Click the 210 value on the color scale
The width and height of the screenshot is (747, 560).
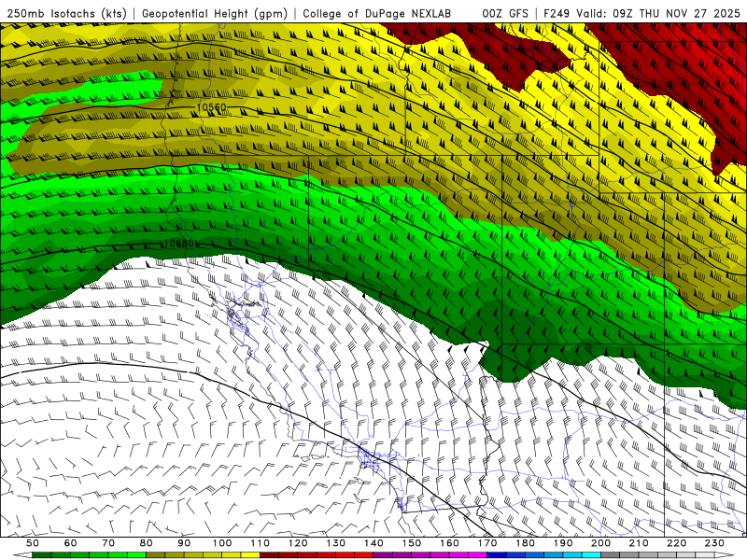coord(640,543)
